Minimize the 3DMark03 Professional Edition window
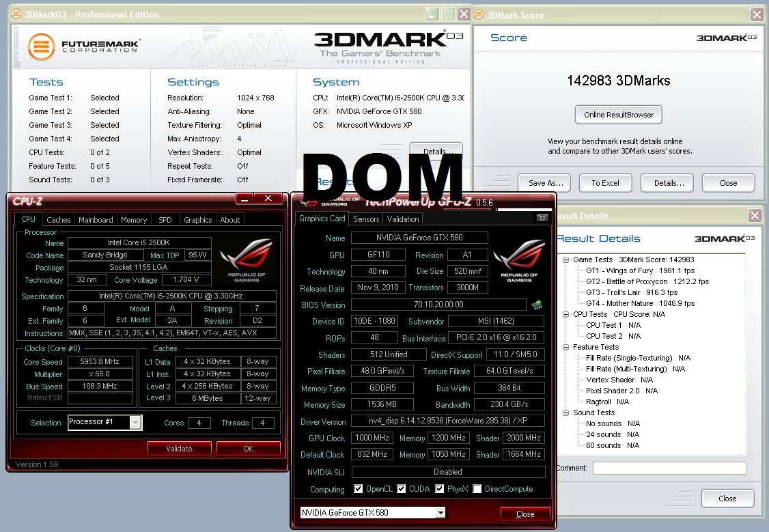Image resolution: width=769 pixels, height=532 pixels. (432, 14)
